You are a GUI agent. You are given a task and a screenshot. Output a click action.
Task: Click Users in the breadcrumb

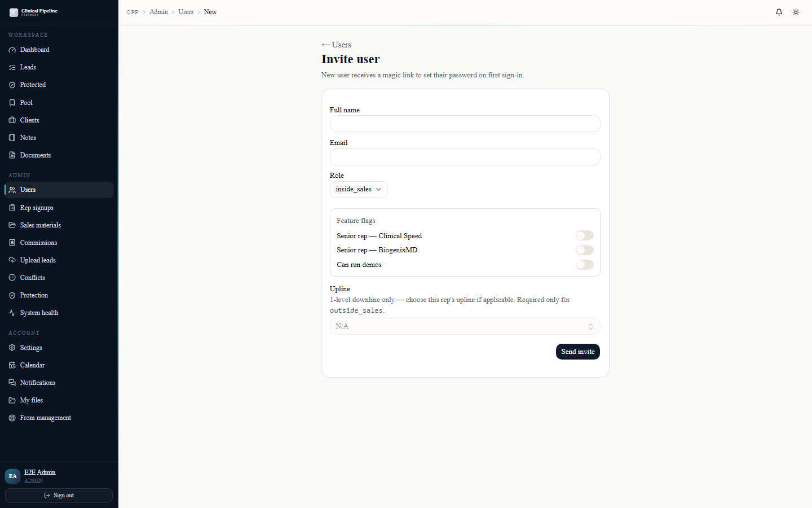point(186,12)
